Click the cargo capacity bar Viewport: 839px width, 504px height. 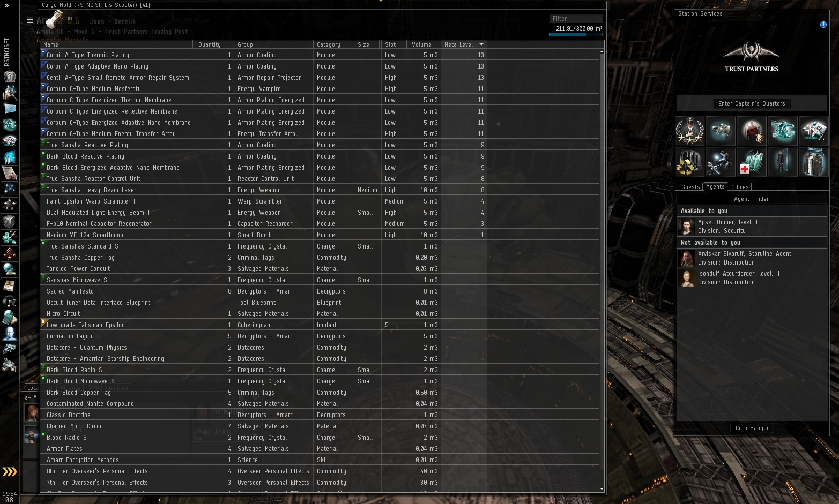click(x=575, y=35)
